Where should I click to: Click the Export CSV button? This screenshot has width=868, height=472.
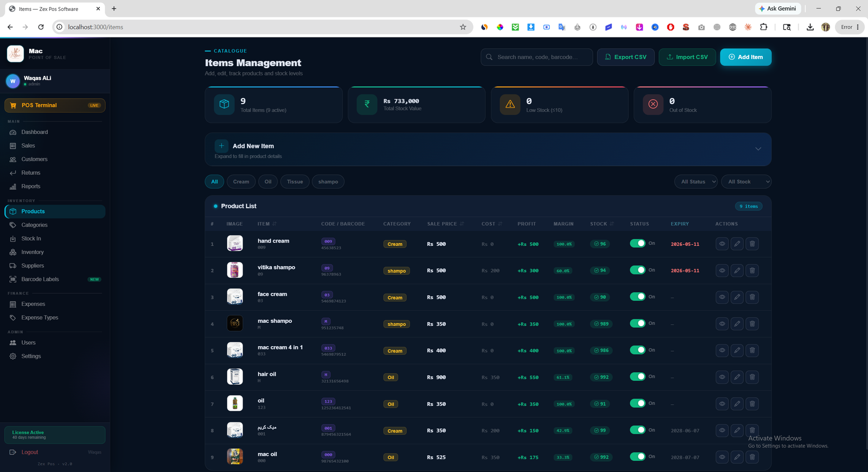[626, 57]
